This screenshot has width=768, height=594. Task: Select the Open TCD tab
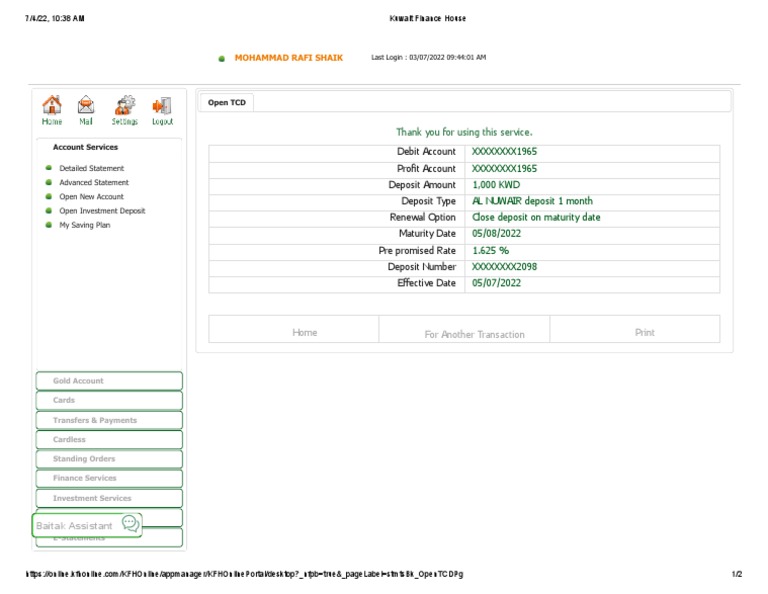point(227,102)
